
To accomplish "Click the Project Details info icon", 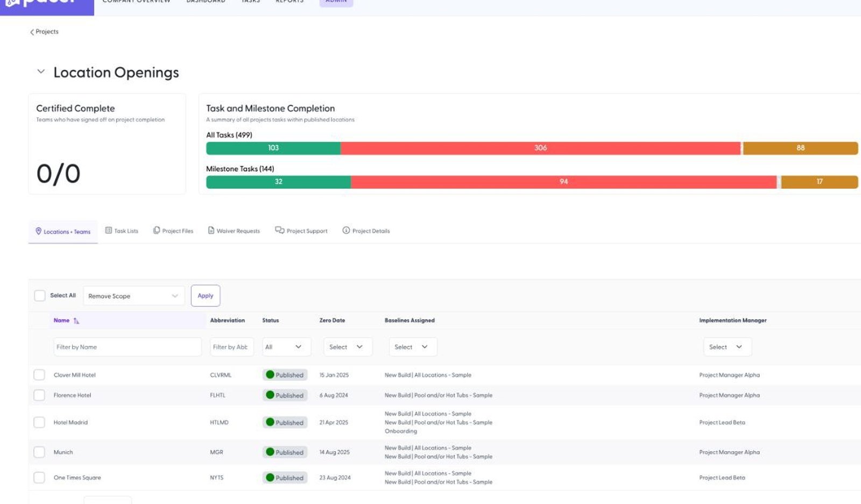I will point(346,230).
